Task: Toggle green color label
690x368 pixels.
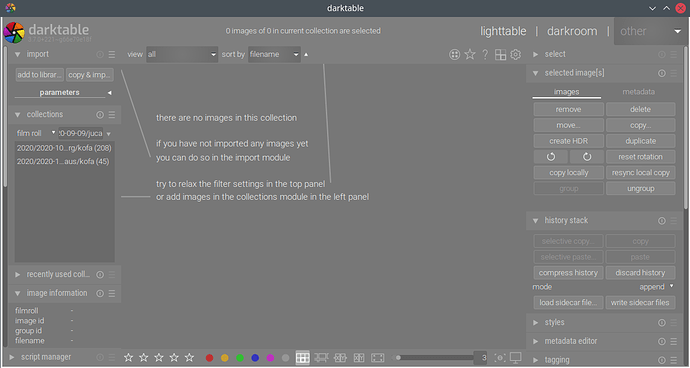Action: [x=240, y=358]
